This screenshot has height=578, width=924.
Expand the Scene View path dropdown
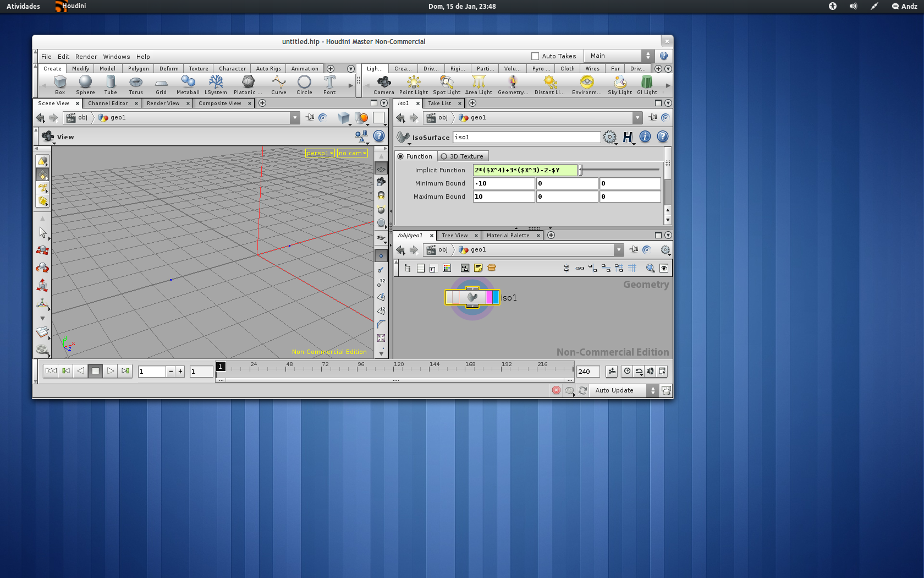295,117
